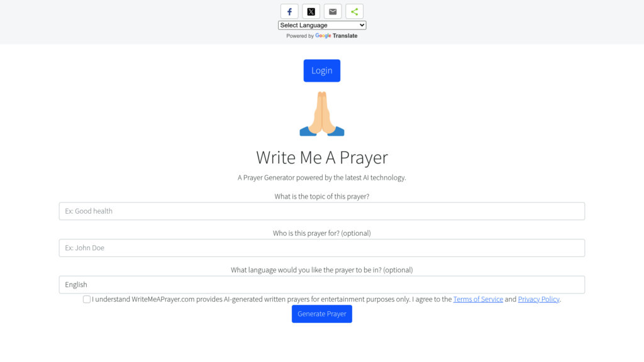
Task: Share the page on X
Action: pyautogui.click(x=311, y=11)
